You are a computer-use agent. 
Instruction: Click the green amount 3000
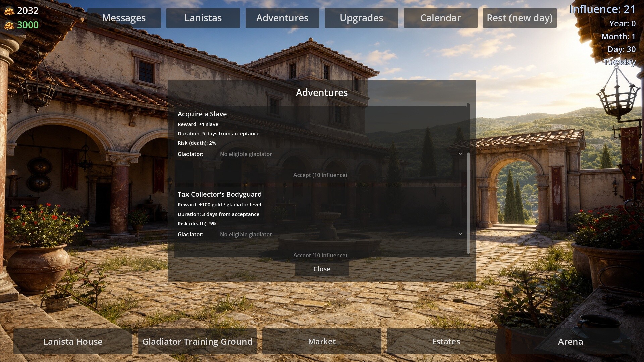[28, 25]
